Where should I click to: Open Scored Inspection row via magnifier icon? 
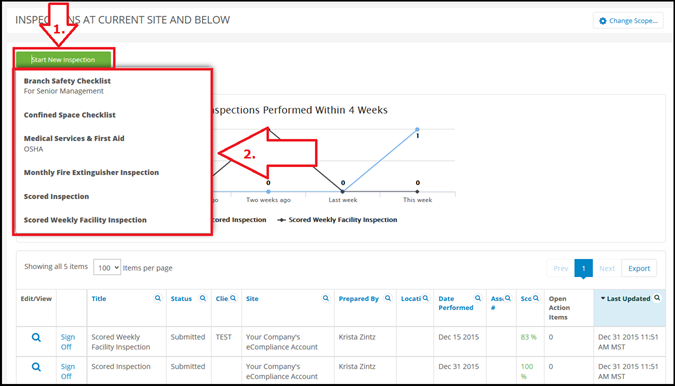36,367
